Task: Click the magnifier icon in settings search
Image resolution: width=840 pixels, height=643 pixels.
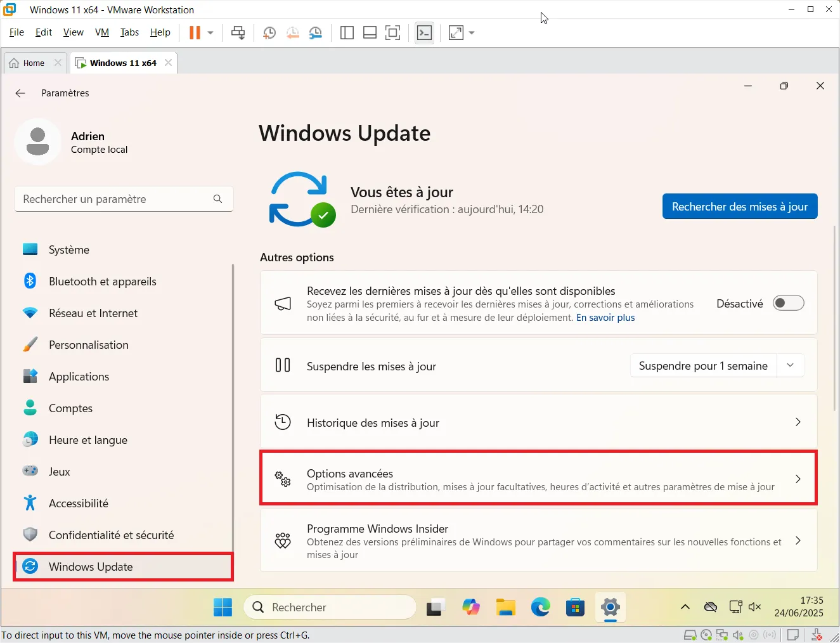Action: tap(217, 199)
